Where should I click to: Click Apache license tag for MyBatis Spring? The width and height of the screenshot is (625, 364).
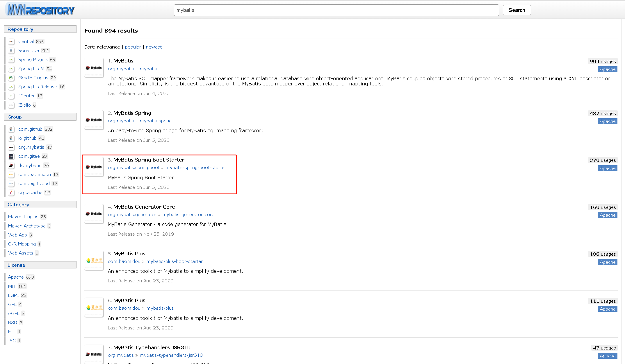point(607,121)
